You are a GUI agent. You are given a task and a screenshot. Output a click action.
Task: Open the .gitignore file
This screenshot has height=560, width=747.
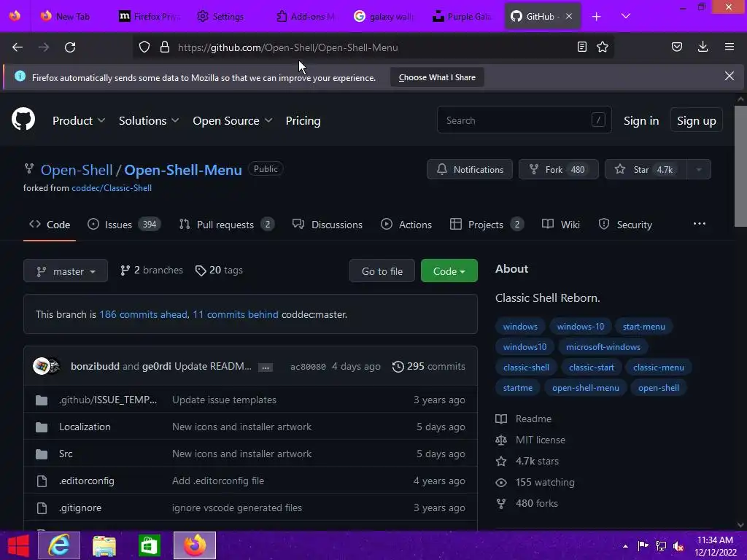click(80, 508)
